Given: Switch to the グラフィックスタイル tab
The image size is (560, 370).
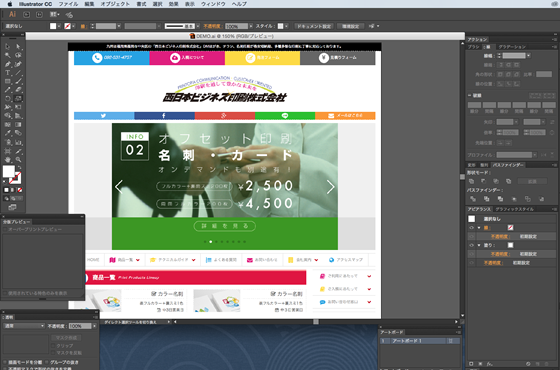Looking at the screenshot, I should tap(514, 209).
